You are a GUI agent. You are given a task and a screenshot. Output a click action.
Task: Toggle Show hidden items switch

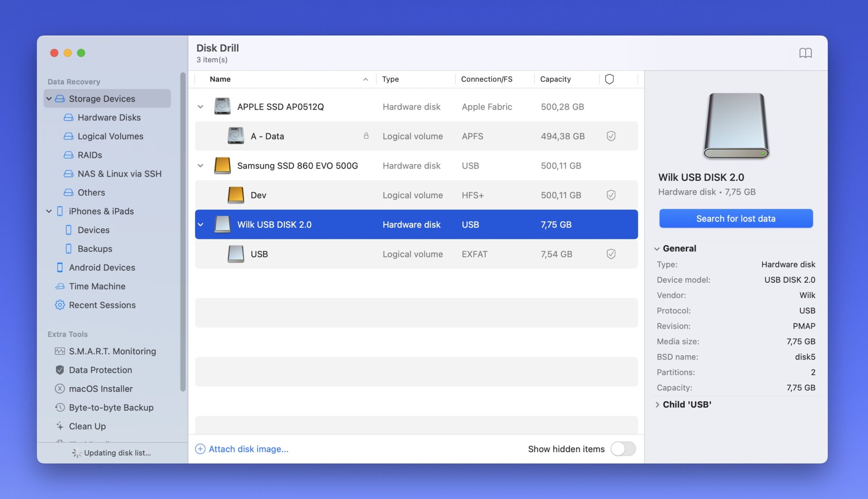point(623,449)
